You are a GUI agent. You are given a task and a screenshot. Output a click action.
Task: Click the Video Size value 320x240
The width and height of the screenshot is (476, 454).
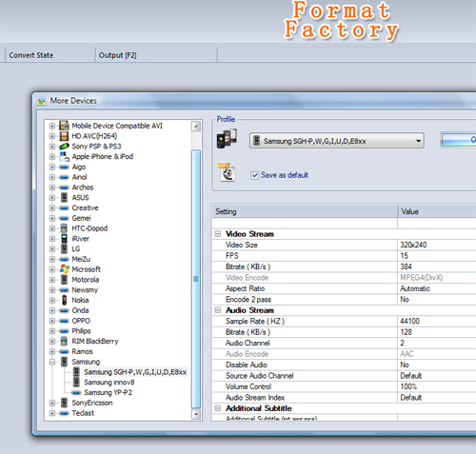pyautogui.click(x=413, y=245)
